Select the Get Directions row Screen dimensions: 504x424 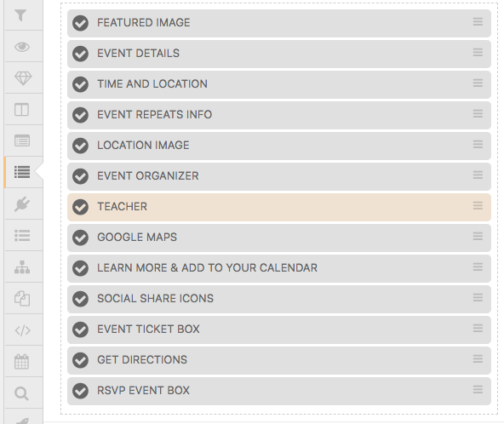coord(279,360)
